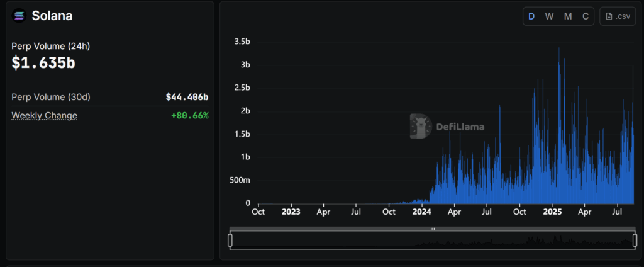Screen dimensions: 644x267
Task: Click the Solana heading text
Action: pos(52,16)
